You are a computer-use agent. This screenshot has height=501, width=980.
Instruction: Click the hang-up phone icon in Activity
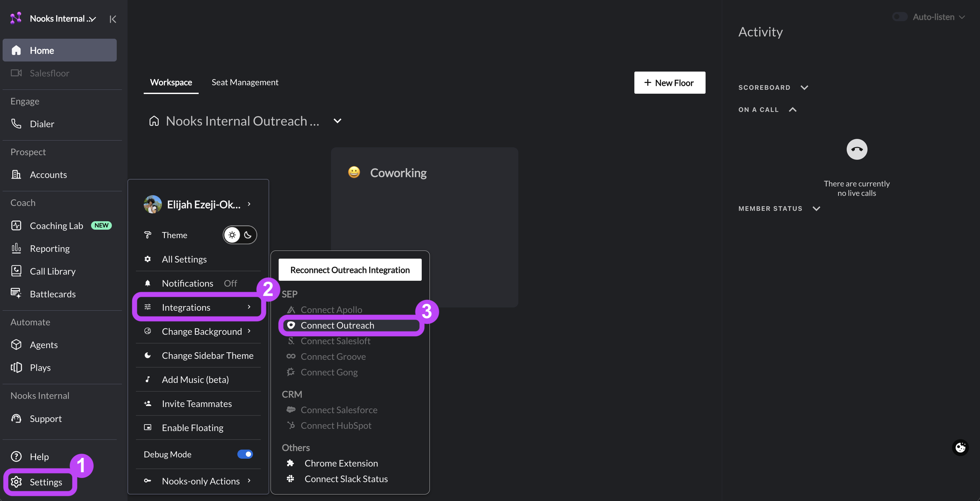(857, 149)
